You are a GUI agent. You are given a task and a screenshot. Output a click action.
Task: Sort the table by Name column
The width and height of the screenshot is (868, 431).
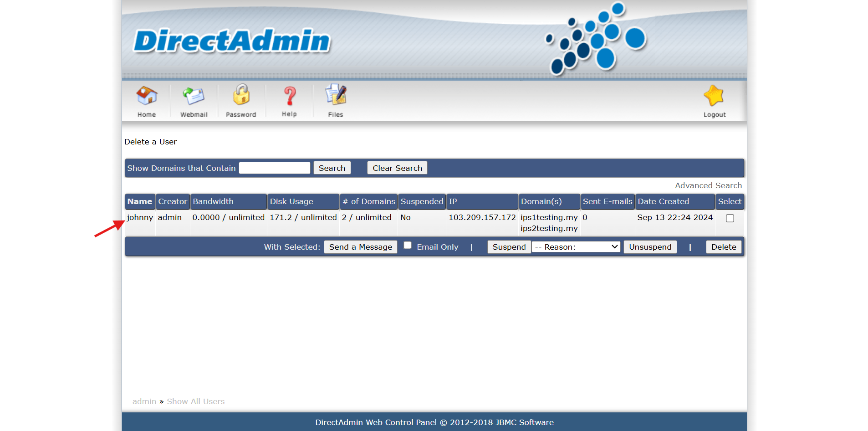click(140, 201)
